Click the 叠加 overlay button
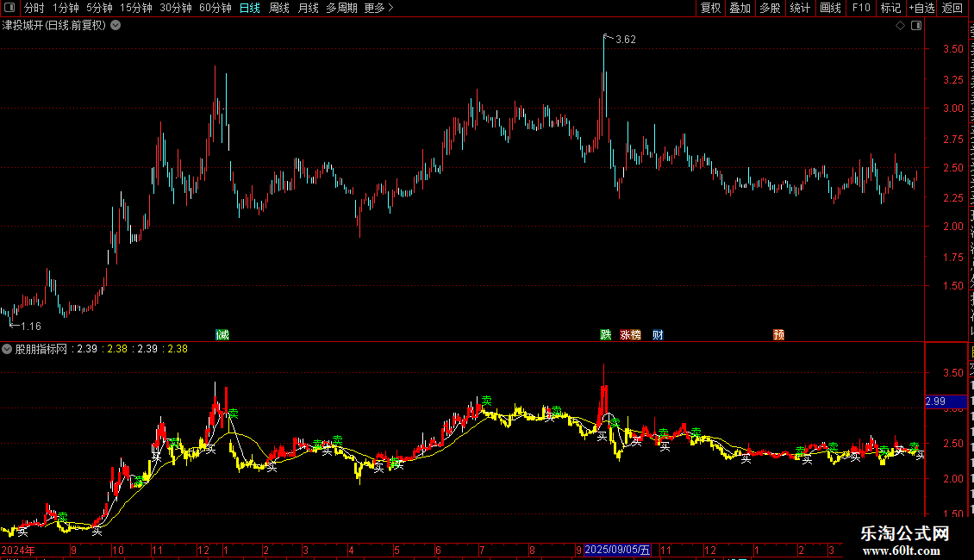 [x=740, y=8]
